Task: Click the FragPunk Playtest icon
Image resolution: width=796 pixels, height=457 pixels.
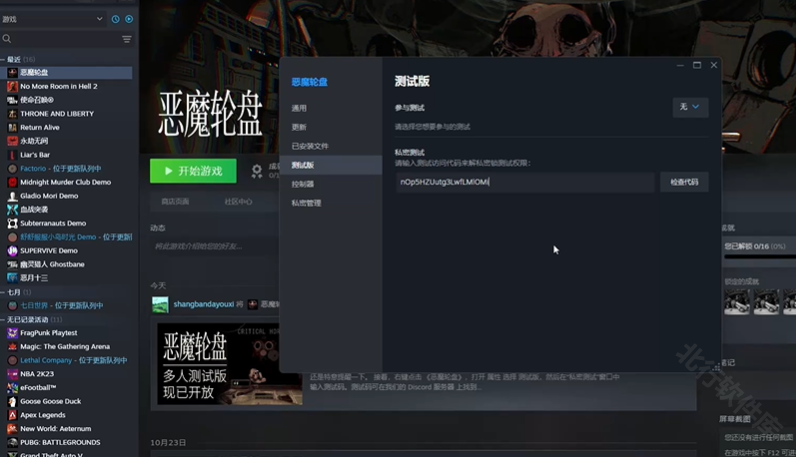Action: coord(12,333)
